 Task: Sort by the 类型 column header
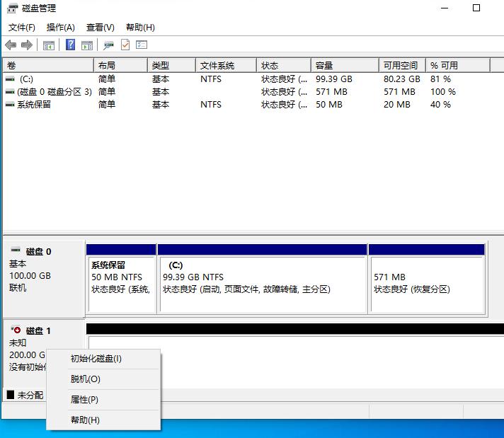[x=171, y=66]
